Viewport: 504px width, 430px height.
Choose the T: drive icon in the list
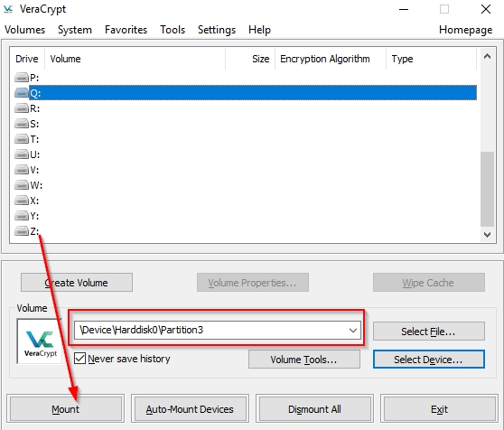pos(22,139)
